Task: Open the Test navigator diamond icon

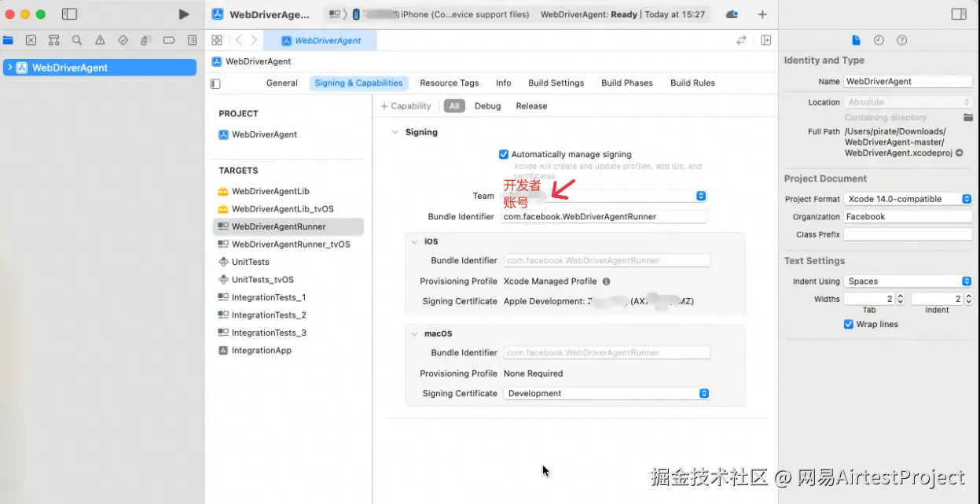Action: [x=123, y=40]
